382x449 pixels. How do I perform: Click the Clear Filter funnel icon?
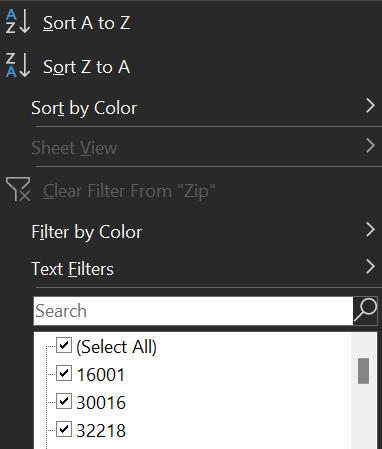point(18,189)
